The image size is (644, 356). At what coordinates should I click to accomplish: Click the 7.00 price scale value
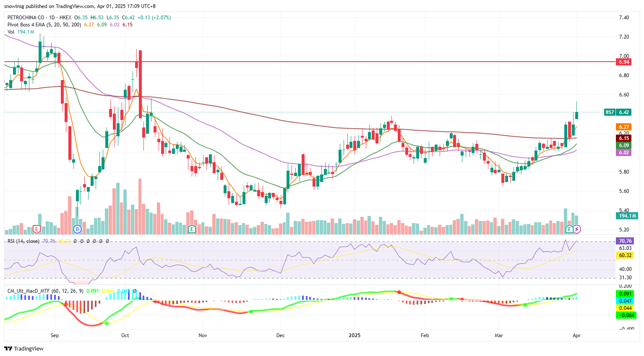(x=624, y=56)
